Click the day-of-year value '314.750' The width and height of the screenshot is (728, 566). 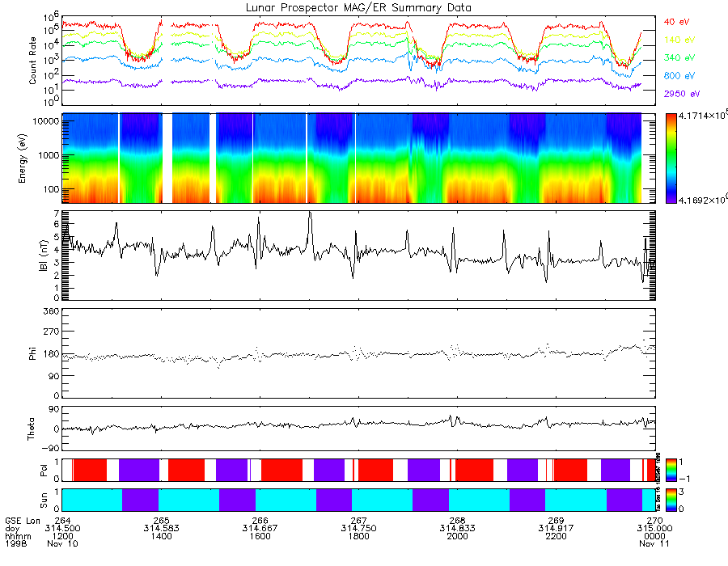click(x=358, y=529)
